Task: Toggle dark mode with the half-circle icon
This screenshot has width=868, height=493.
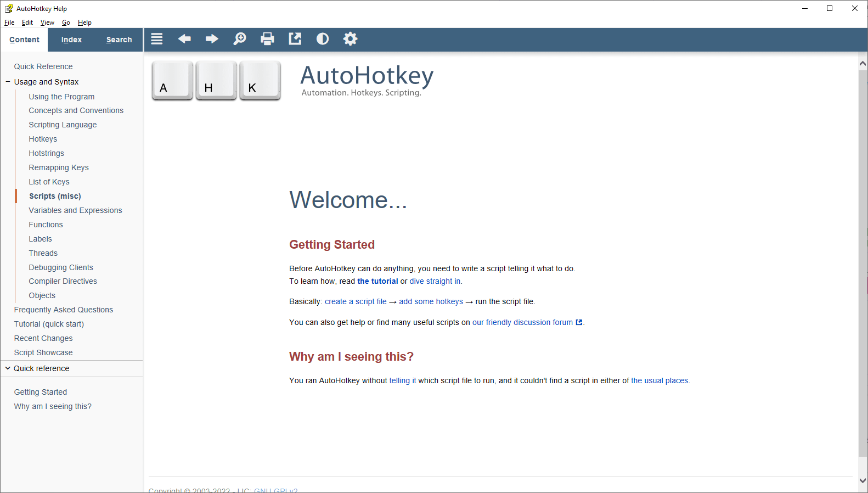Action: coord(323,39)
